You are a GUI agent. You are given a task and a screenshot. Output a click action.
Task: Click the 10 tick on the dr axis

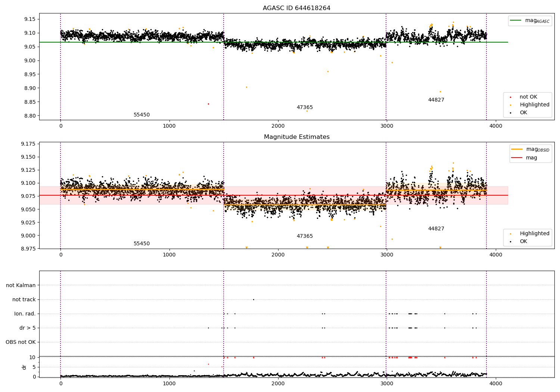pos(32,357)
